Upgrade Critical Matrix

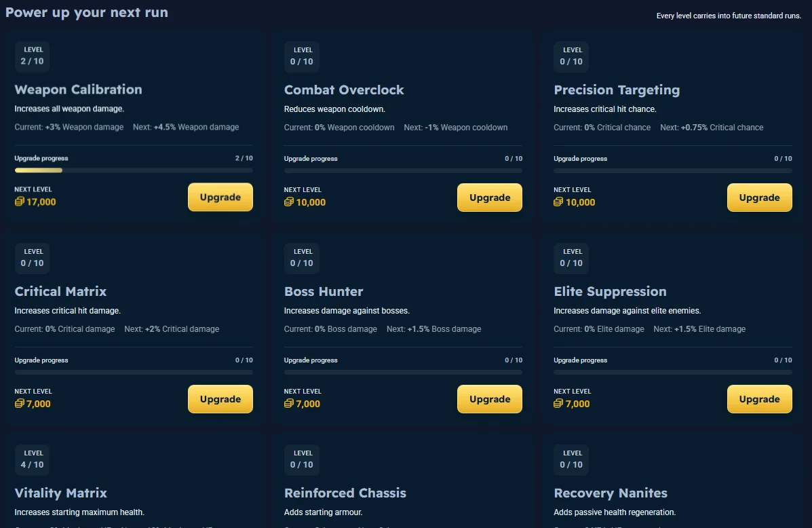click(220, 399)
